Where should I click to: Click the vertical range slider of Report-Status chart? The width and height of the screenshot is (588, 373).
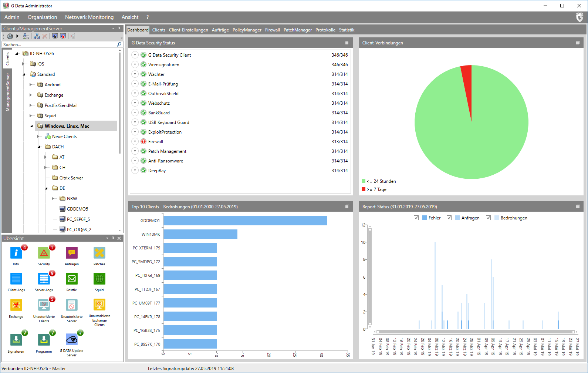[370, 276]
